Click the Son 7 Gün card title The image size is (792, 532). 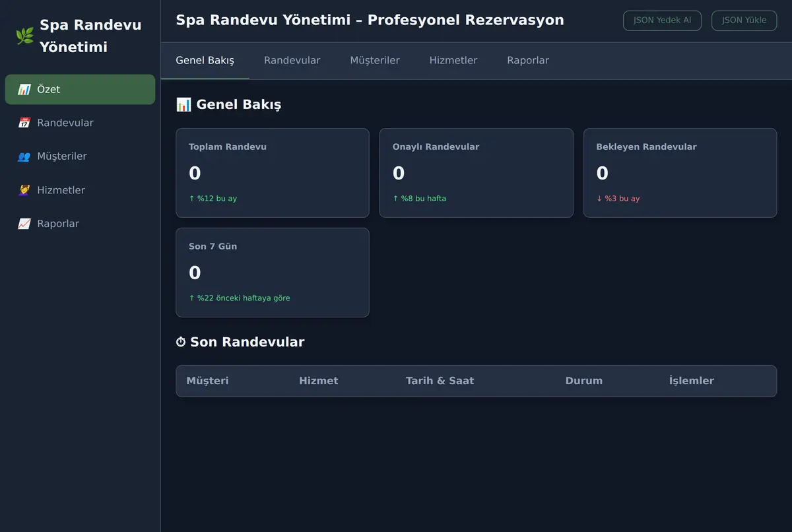pos(213,247)
